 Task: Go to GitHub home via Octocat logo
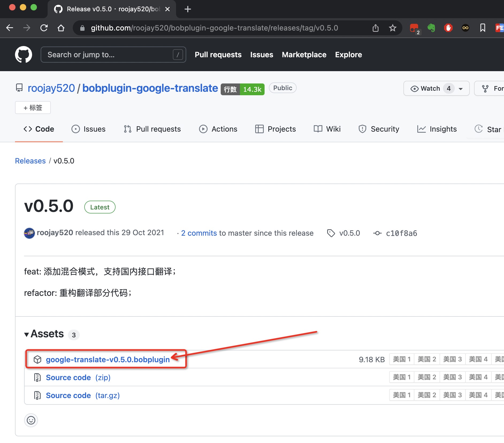24,55
